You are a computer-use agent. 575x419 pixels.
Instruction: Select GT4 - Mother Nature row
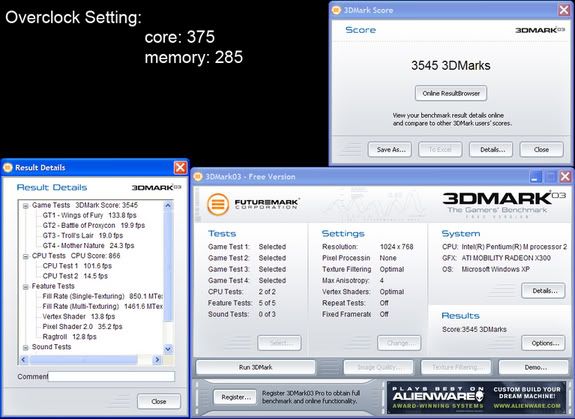(88, 246)
